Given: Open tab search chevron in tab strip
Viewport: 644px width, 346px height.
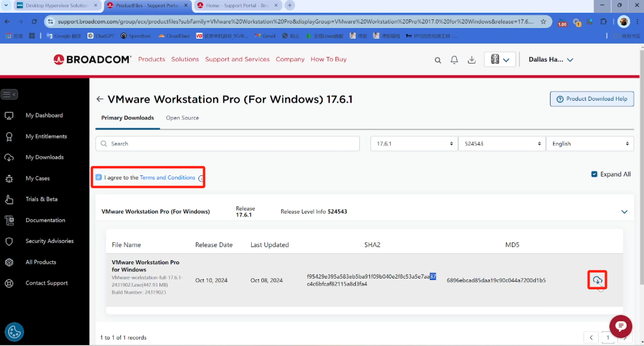Looking at the screenshot, I should (6, 5).
